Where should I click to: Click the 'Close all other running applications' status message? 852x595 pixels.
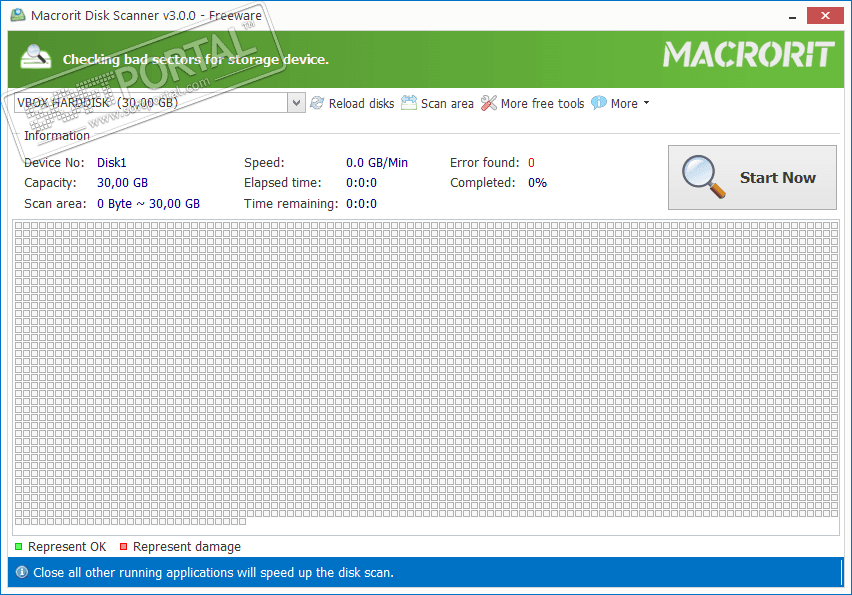pos(214,572)
